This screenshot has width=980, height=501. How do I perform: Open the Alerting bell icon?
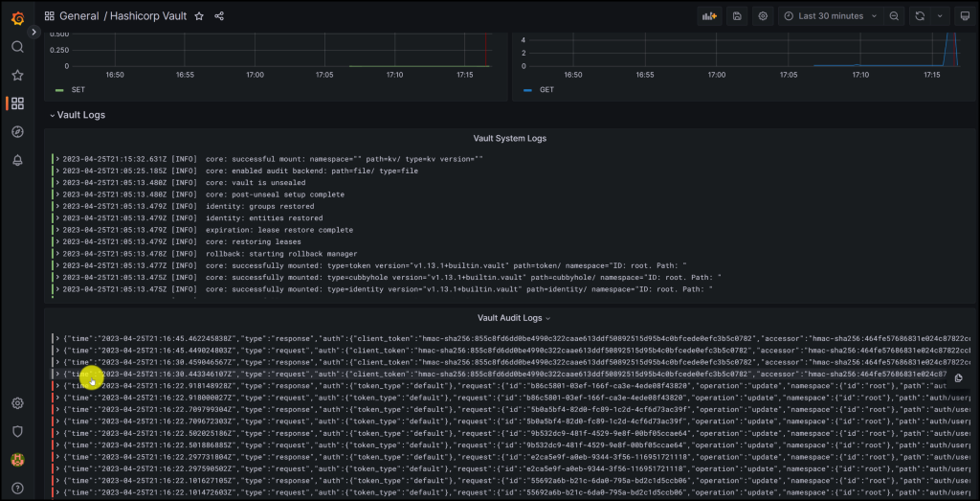tap(17, 160)
